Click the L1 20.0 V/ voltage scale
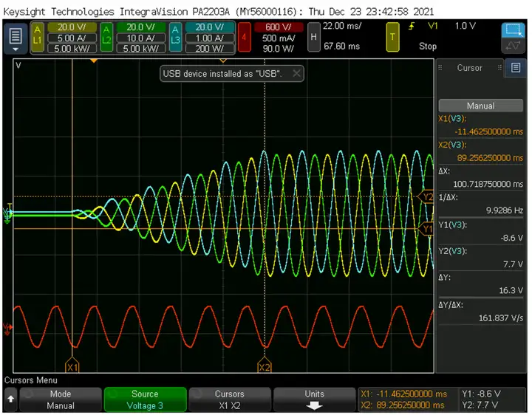The height and width of the screenshot is (415, 532). click(x=72, y=27)
